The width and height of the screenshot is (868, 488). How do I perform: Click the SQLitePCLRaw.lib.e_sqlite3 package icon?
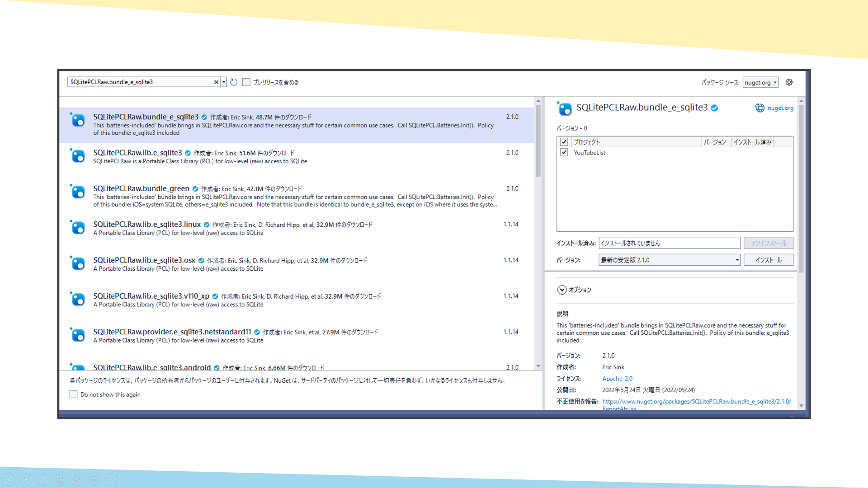click(77, 155)
